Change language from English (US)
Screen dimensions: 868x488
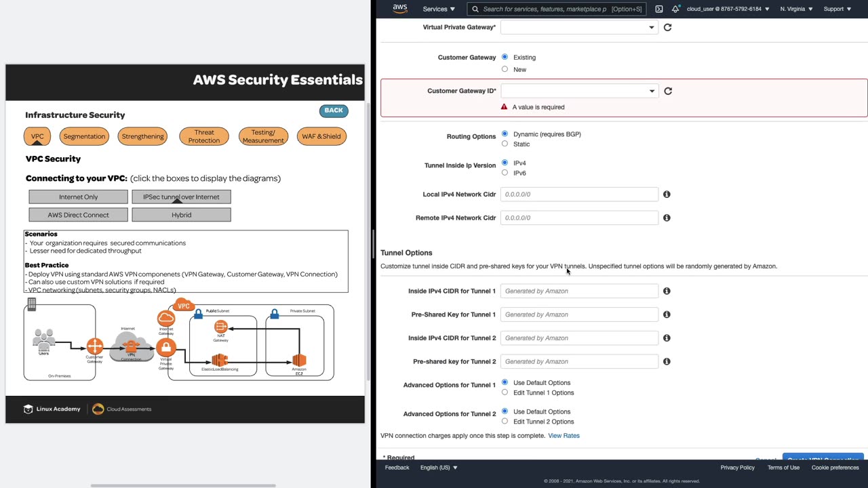pyautogui.click(x=439, y=468)
